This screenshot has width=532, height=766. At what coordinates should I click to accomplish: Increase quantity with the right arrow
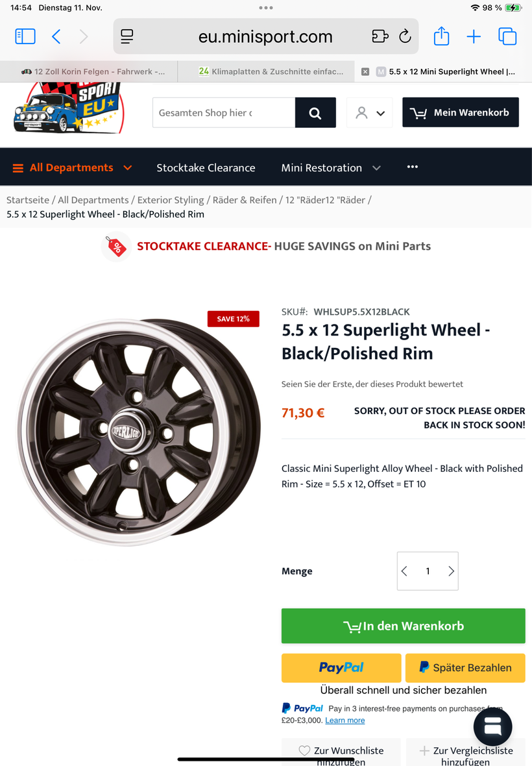click(451, 571)
